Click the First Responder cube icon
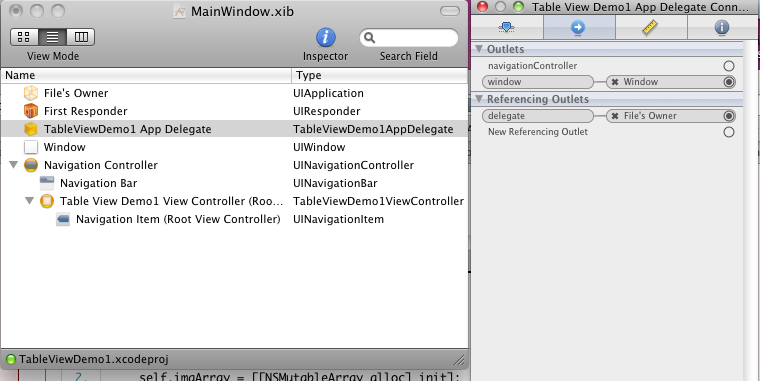 click(31, 111)
